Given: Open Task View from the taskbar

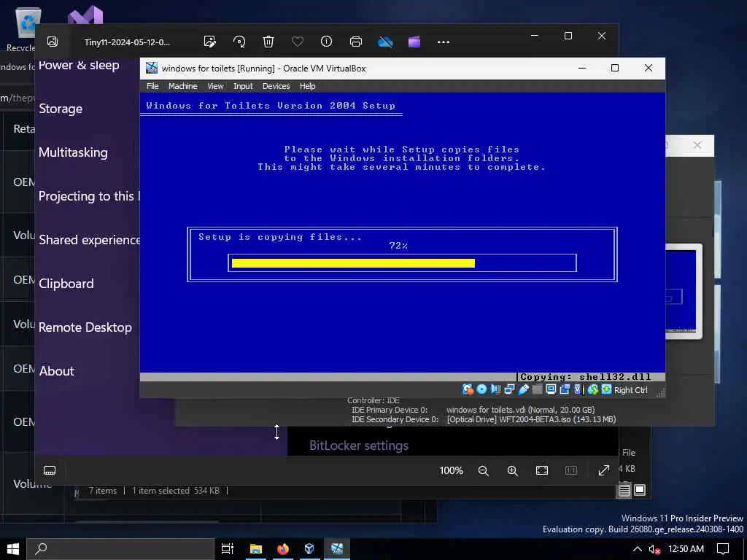Looking at the screenshot, I should click(x=228, y=549).
